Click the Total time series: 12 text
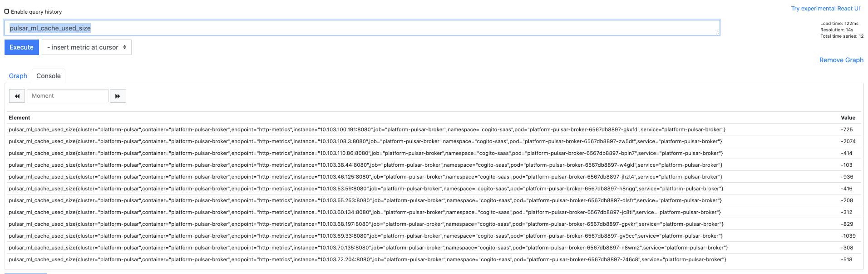The width and height of the screenshot is (868, 274). point(842,36)
